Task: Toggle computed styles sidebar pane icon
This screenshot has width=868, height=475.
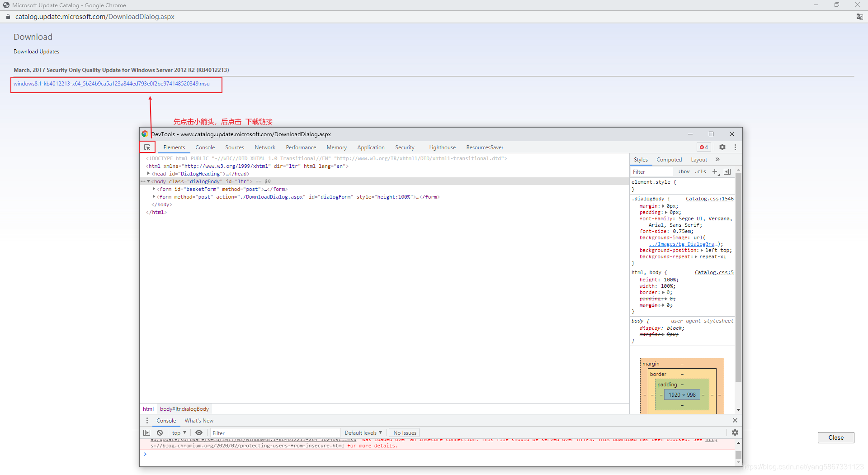Action: (x=727, y=171)
